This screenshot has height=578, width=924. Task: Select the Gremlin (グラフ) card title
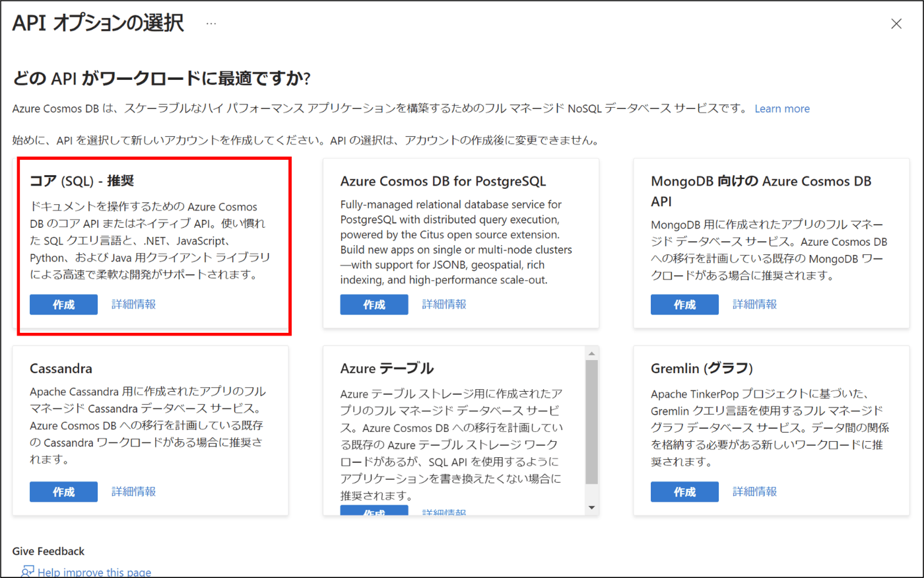[x=702, y=369]
